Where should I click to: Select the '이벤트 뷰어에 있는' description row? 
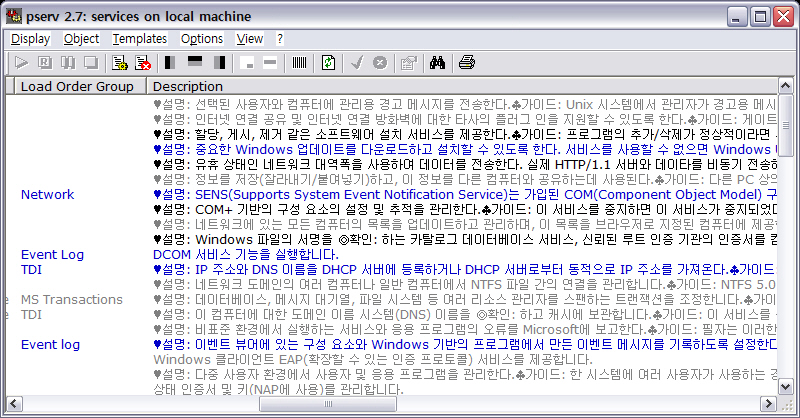[465, 345]
